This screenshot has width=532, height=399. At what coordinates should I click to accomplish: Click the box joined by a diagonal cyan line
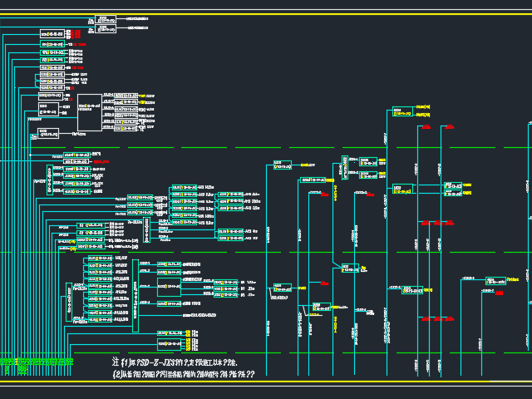tap(350, 268)
